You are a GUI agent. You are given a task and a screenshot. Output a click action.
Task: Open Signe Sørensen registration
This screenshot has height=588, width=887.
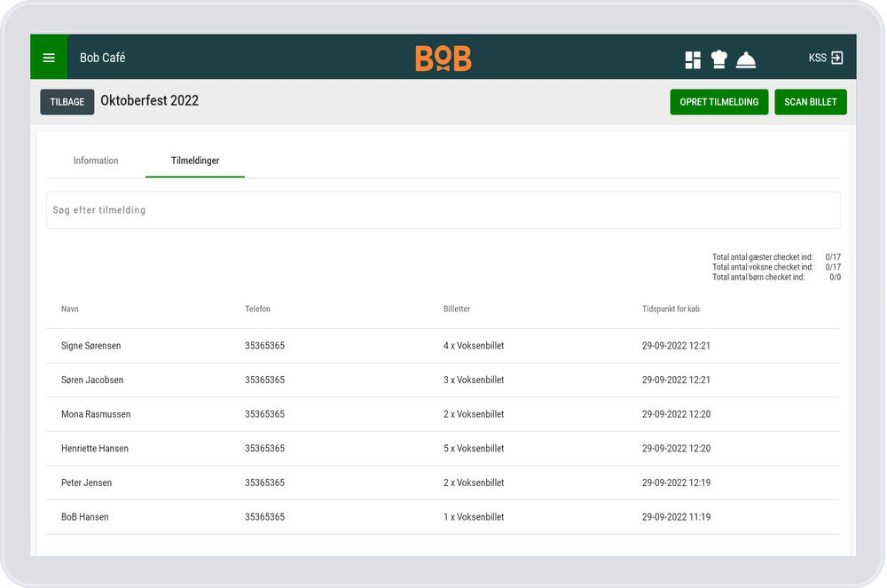coord(443,346)
